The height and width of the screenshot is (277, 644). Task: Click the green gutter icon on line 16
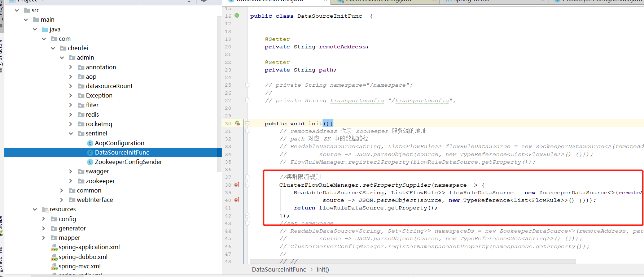click(x=237, y=16)
